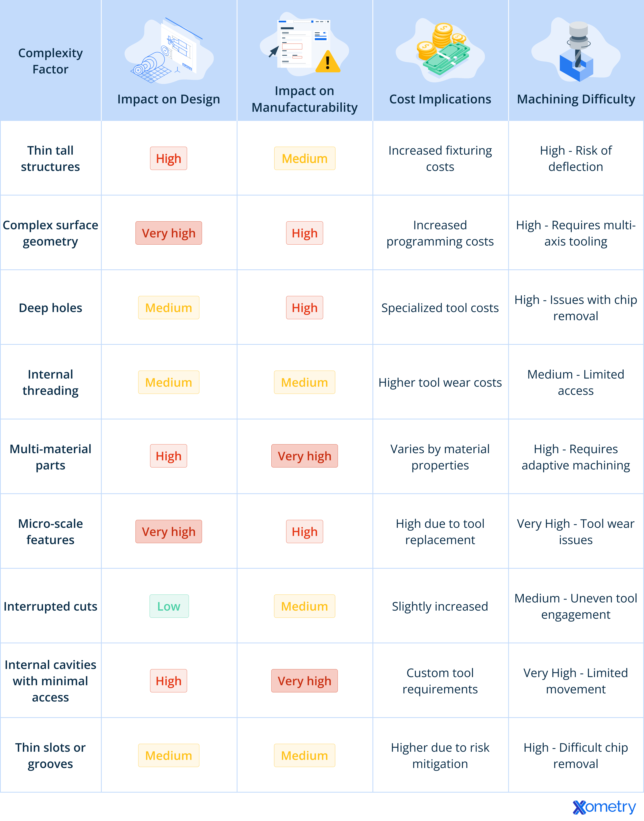The image size is (644, 821).
Task: Select the Machining Difficulty header label
Action: click(576, 99)
